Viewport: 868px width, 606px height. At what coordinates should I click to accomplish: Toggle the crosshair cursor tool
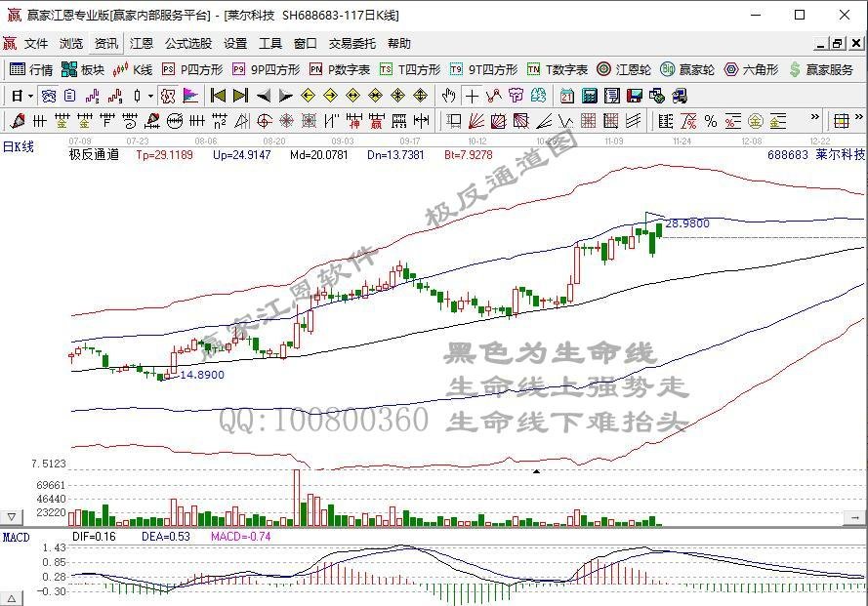point(472,97)
